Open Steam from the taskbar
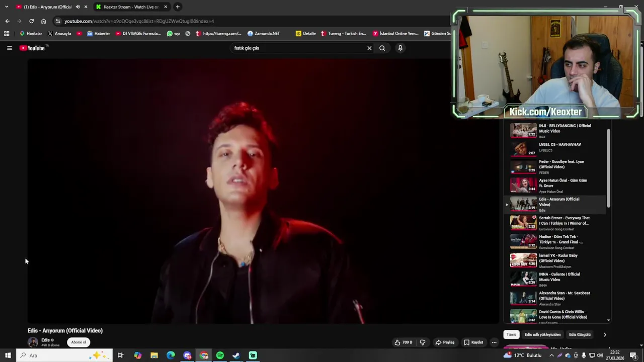The height and width of the screenshot is (362, 644). point(236,355)
